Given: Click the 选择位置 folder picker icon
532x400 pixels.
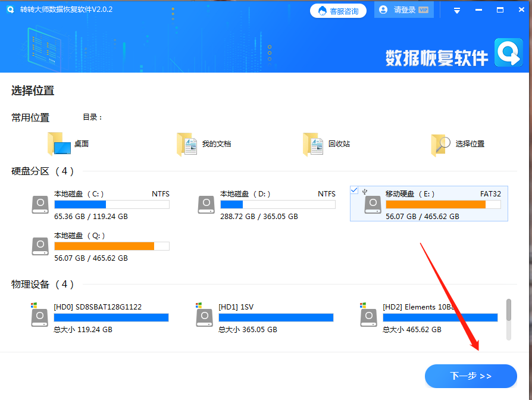Looking at the screenshot, I should click(x=439, y=143).
